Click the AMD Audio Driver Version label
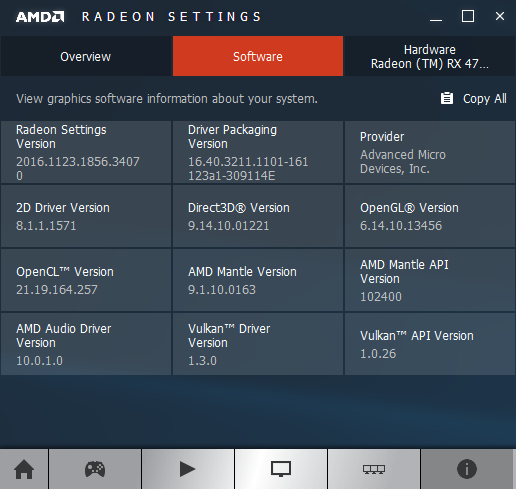The image size is (516, 489). (64, 336)
